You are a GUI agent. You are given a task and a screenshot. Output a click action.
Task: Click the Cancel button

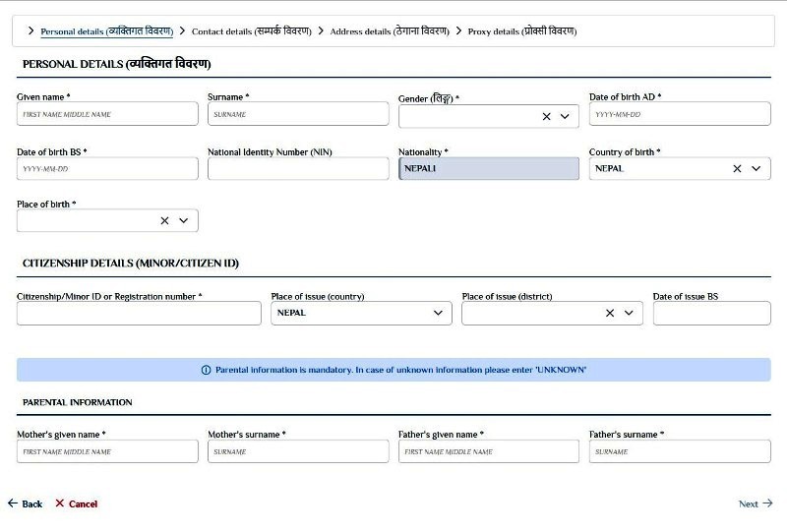tap(77, 503)
